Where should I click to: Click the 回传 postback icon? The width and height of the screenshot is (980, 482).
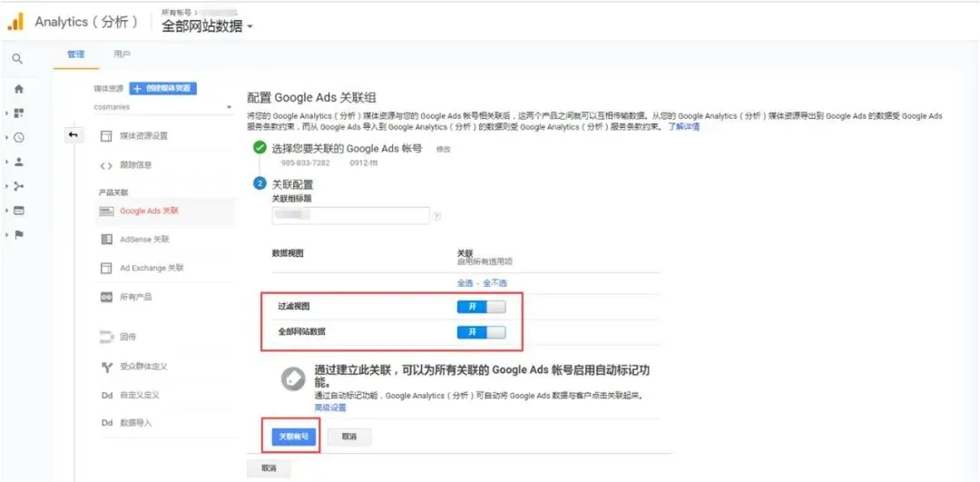click(106, 337)
